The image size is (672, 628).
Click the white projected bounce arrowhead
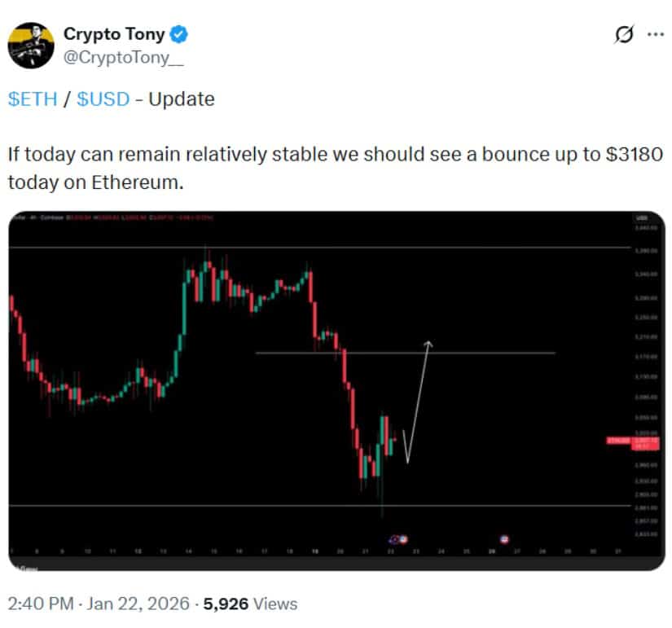(x=428, y=342)
